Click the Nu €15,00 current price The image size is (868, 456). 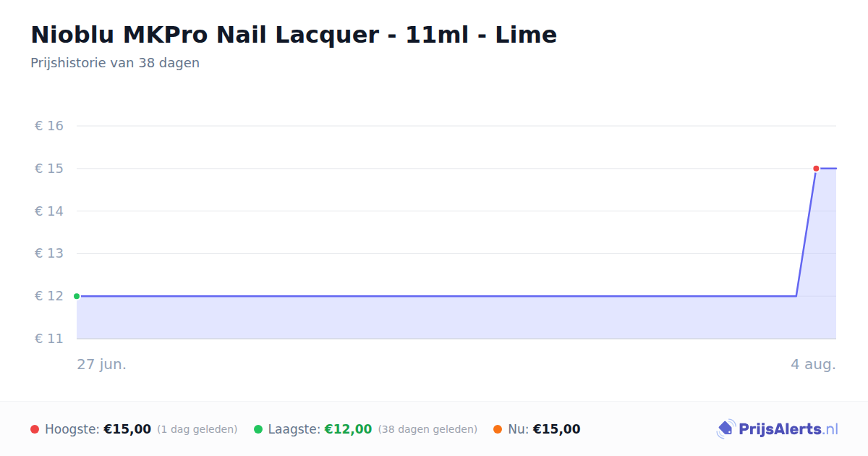[x=556, y=429]
